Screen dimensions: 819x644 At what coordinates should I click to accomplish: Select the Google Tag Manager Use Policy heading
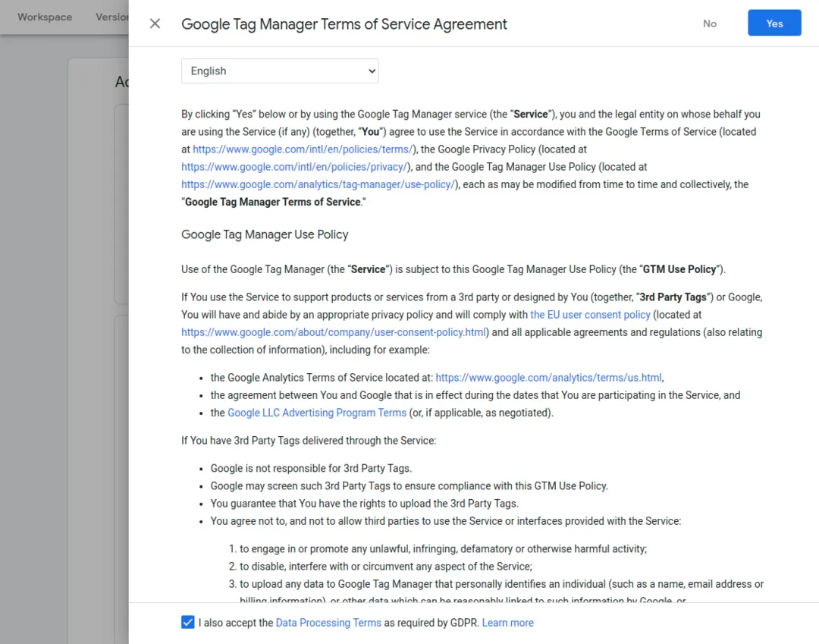265,234
